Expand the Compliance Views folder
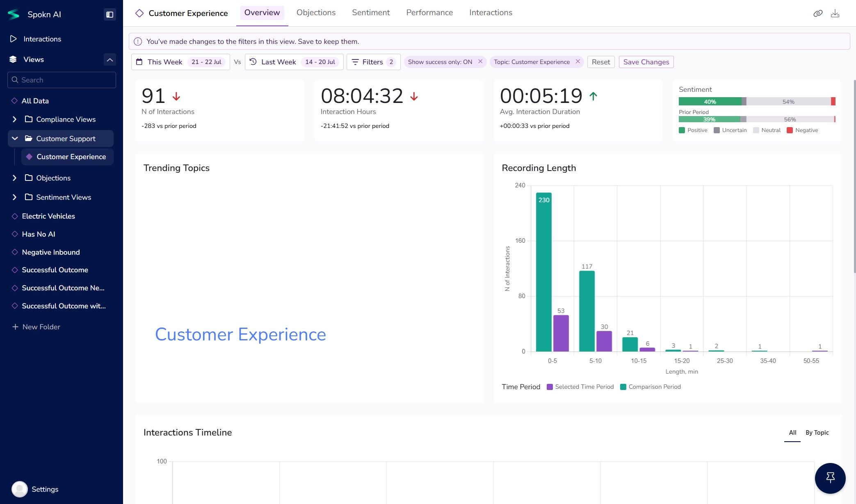This screenshot has width=856, height=504. pyautogui.click(x=15, y=119)
